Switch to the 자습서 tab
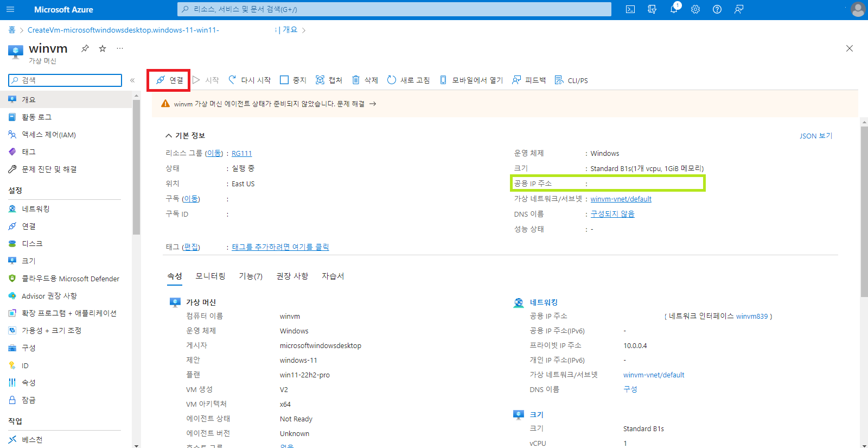 coord(333,276)
